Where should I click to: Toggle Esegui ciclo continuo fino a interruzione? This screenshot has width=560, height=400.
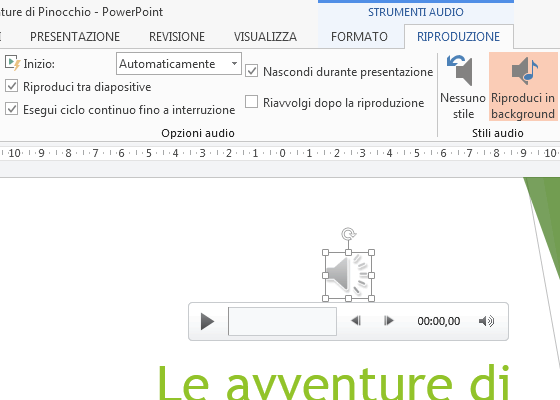[11, 109]
